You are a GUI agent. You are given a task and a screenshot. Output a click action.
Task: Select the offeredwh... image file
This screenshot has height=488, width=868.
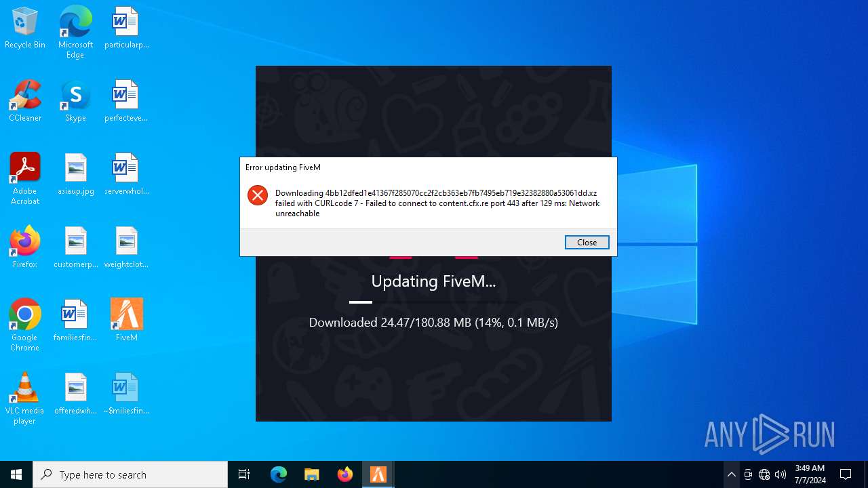[75, 394]
